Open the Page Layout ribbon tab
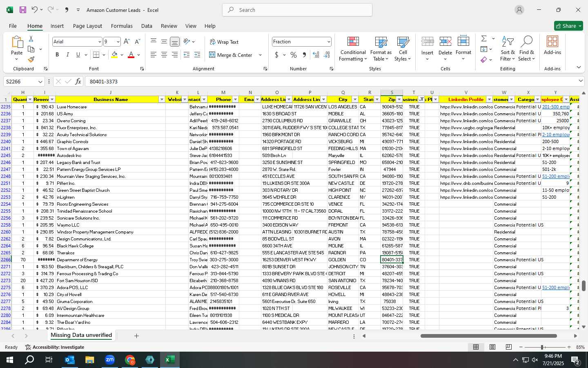This screenshot has height=368, width=588. click(x=87, y=26)
